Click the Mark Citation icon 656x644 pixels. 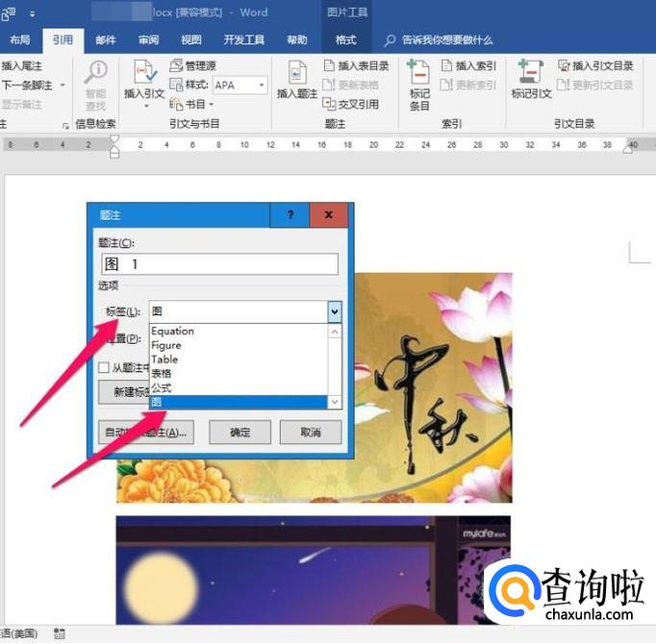click(x=531, y=71)
